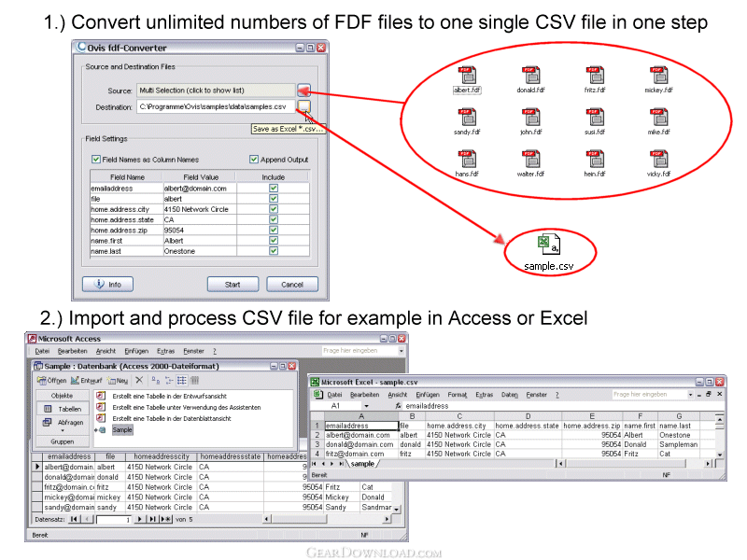This screenshot has height=560, width=747.
Task: Open the Extras menu in Excel
Action: (x=484, y=395)
